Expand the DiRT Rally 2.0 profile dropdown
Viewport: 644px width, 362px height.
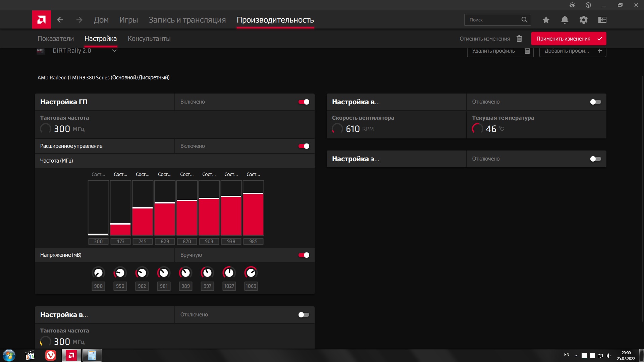(114, 51)
